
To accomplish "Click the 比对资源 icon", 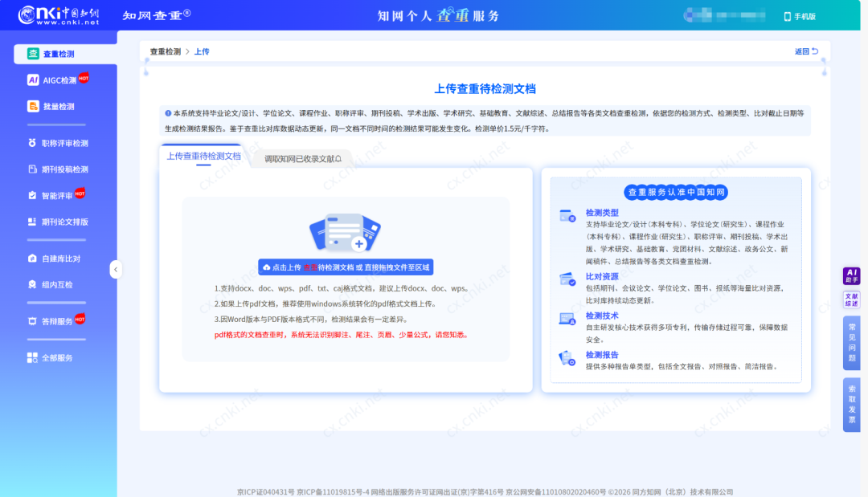I will 567,279.
